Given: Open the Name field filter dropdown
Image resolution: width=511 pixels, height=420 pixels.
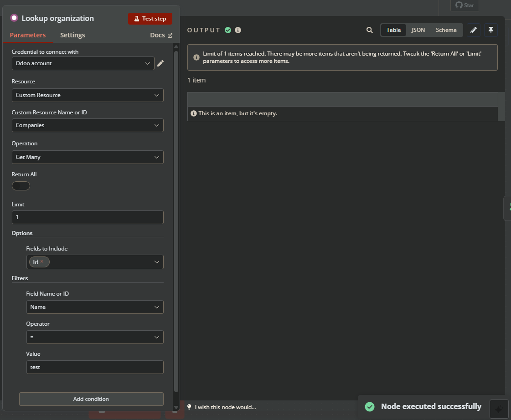Looking at the screenshot, I should pyautogui.click(x=94, y=307).
